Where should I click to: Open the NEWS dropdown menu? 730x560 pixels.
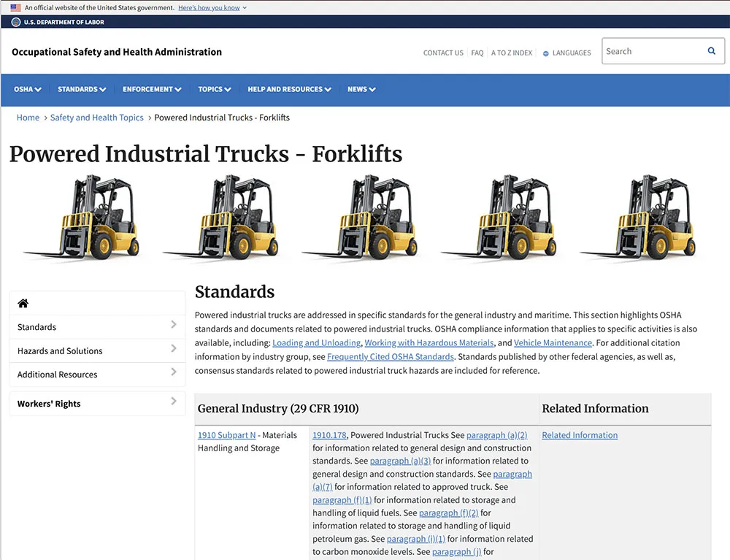pyautogui.click(x=361, y=89)
